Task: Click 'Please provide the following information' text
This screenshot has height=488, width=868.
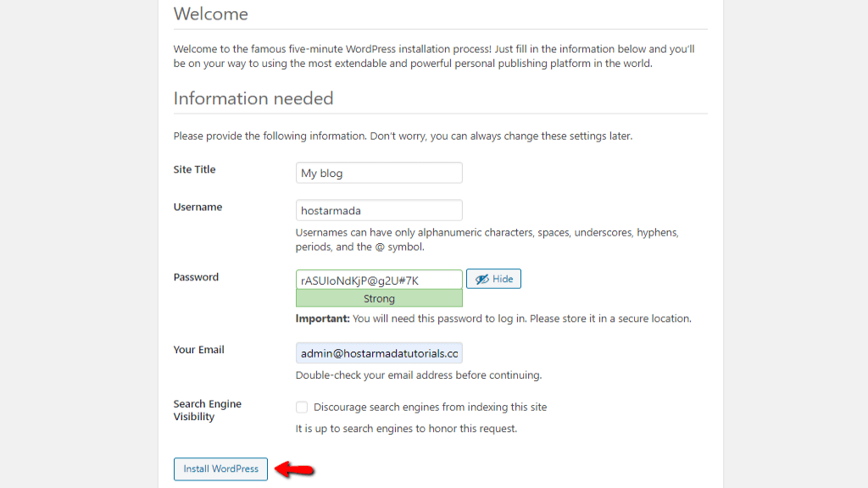Action: (403, 136)
